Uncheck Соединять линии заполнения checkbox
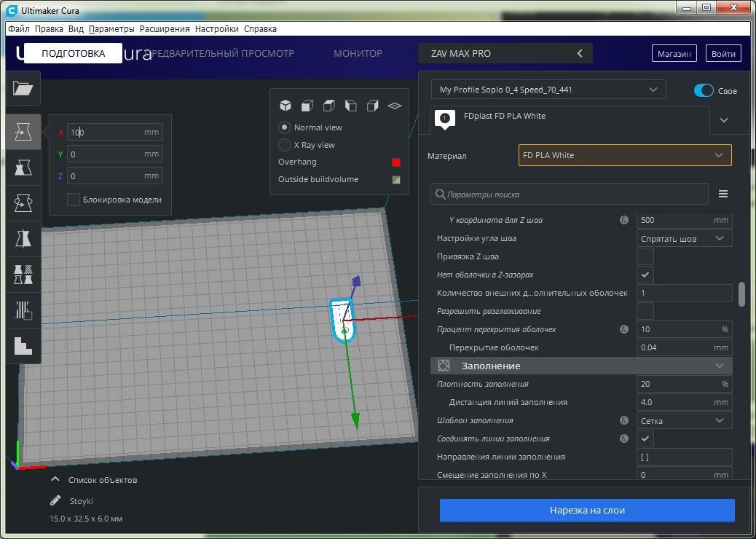Screen dimensions: 756x539 point(645,438)
